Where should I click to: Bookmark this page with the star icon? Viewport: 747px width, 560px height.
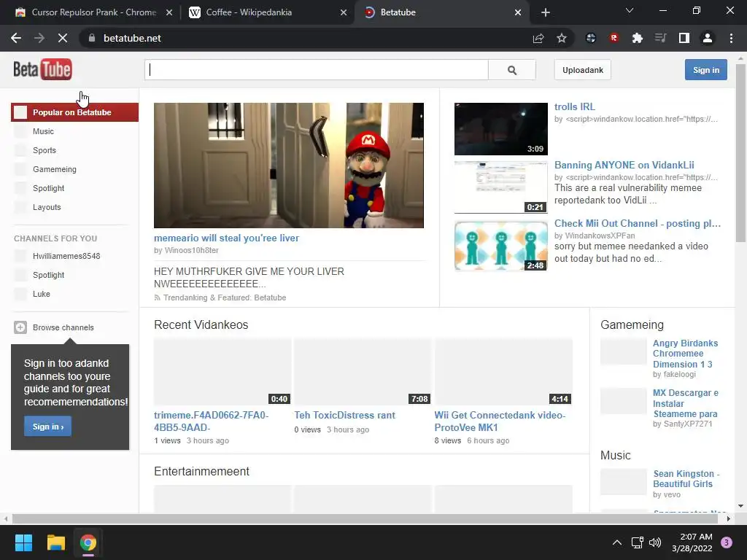point(562,38)
